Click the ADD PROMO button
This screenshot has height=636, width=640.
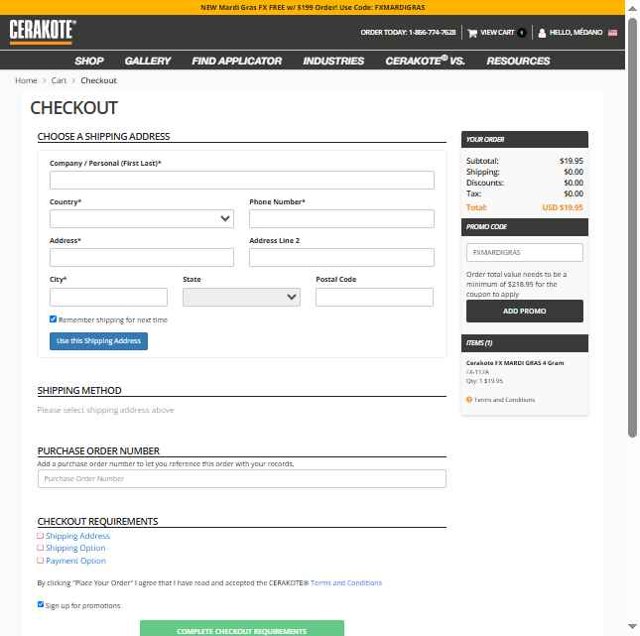click(x=524, y=311)
